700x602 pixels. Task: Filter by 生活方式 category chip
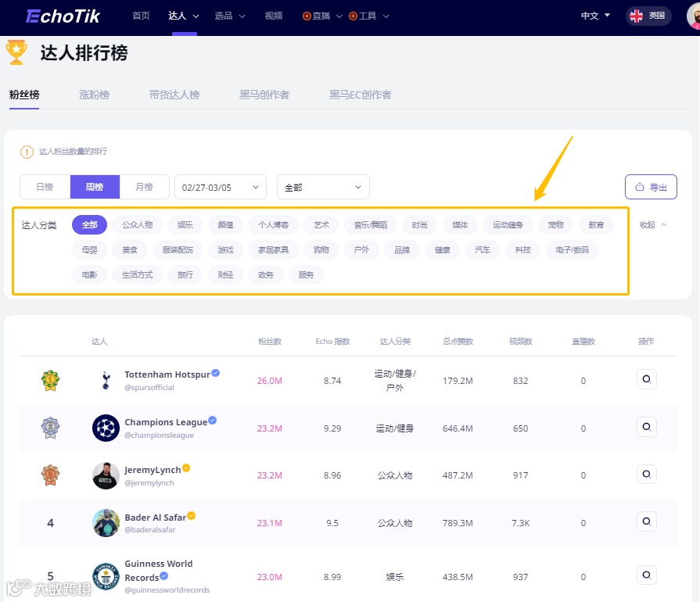[x=138, y=275]
